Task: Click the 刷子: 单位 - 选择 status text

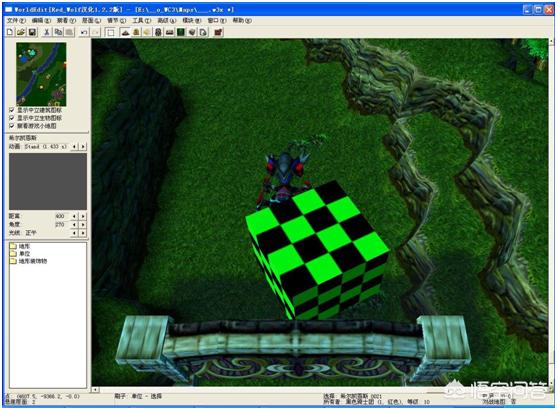Action: [138, 396]
